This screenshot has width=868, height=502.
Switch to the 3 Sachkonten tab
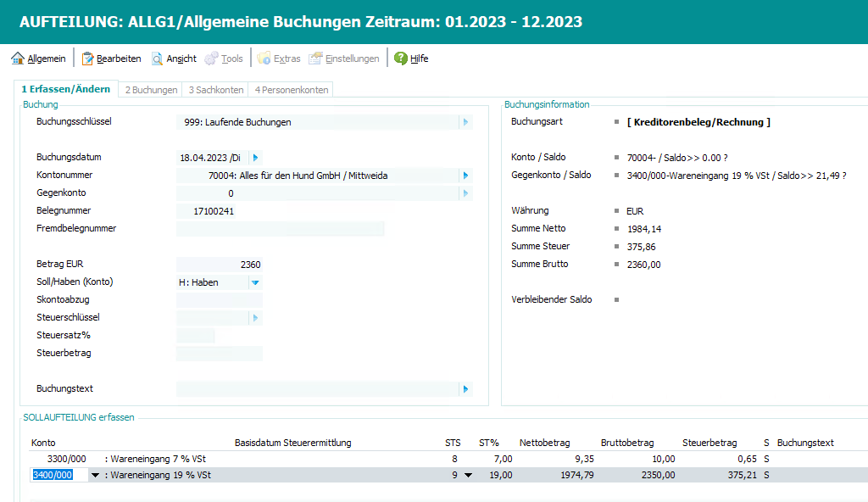pyautogui.click(x=216, y=90)
